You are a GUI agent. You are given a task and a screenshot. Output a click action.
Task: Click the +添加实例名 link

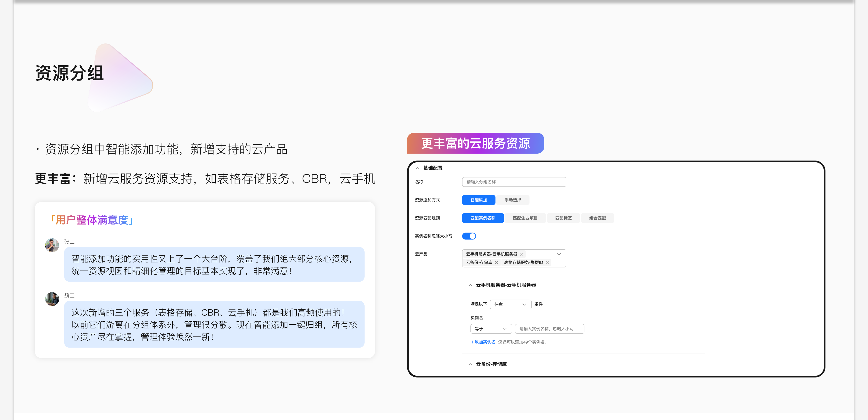tap(483, 342)
